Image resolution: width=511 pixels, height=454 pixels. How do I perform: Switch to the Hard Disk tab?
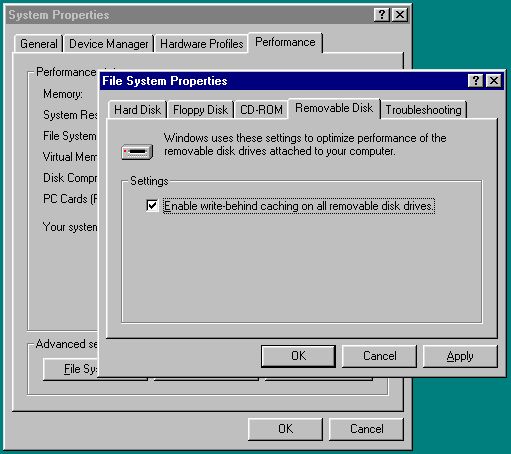(x=137, y=110)
